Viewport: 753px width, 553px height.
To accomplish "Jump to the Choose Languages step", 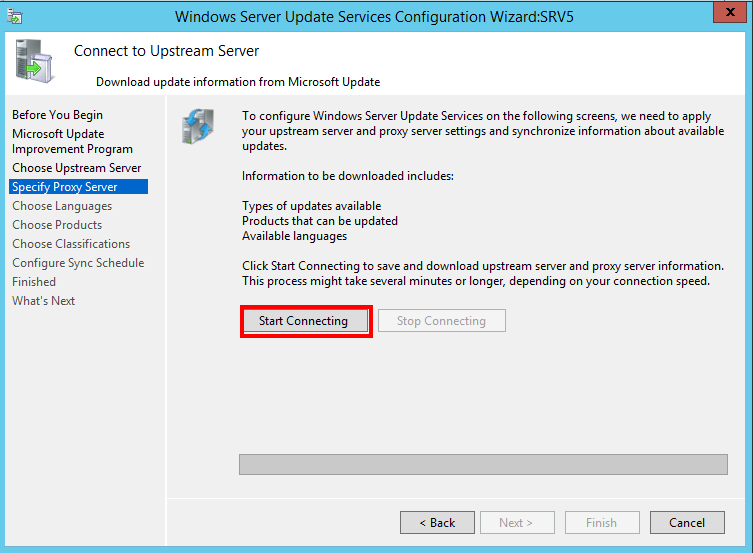I will [62, 206].
